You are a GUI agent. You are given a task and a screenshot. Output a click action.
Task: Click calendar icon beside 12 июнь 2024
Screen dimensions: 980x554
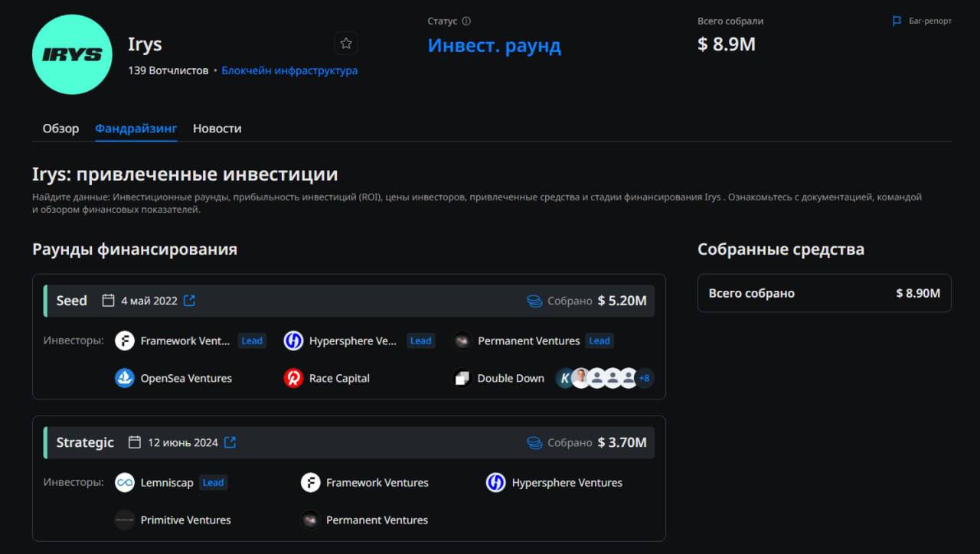click(x=135, y=442)
